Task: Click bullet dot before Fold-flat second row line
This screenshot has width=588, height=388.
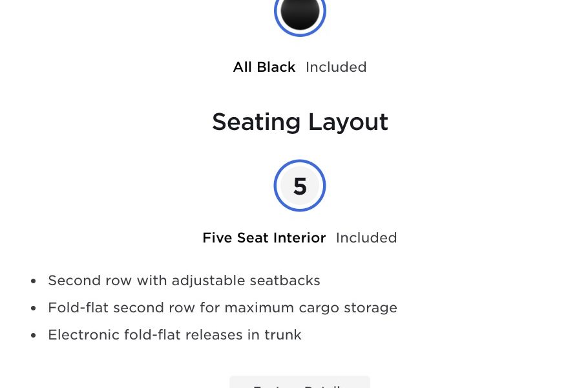Action: coord(34,308)
